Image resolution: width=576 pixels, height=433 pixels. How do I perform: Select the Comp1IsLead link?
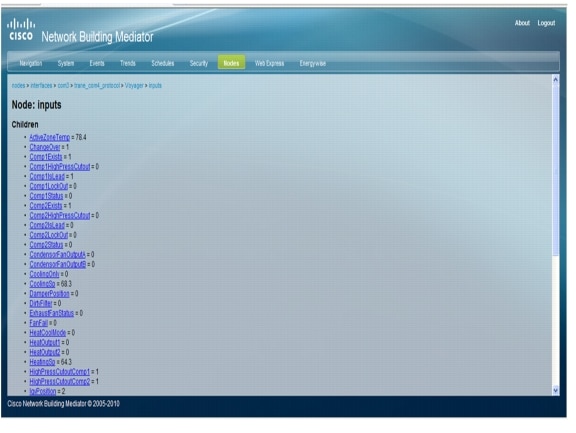click(47, 176)
